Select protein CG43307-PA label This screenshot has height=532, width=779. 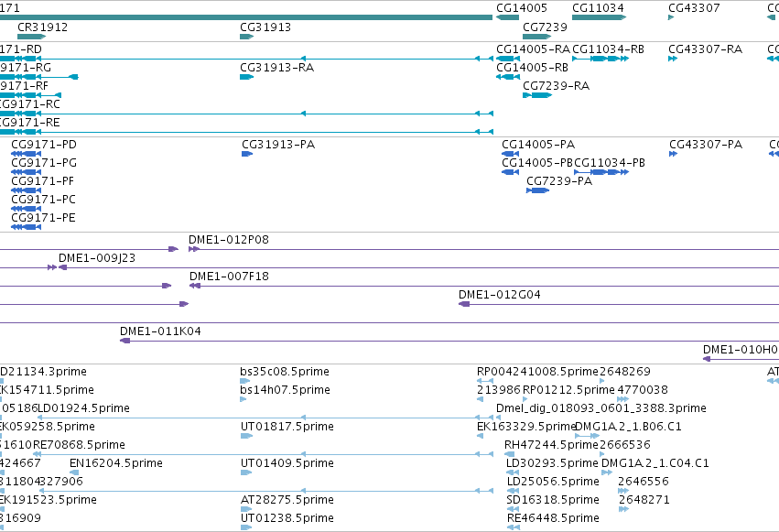(706, 145)
